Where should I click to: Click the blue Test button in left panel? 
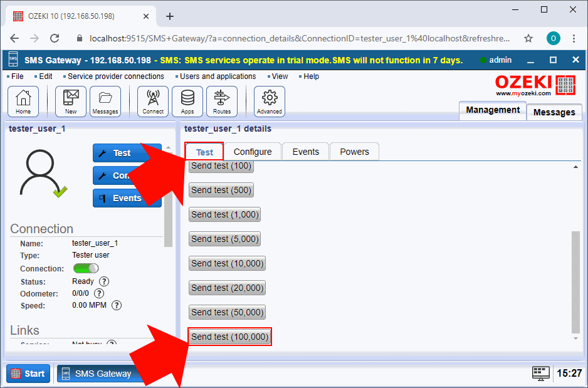click(127, 153)
